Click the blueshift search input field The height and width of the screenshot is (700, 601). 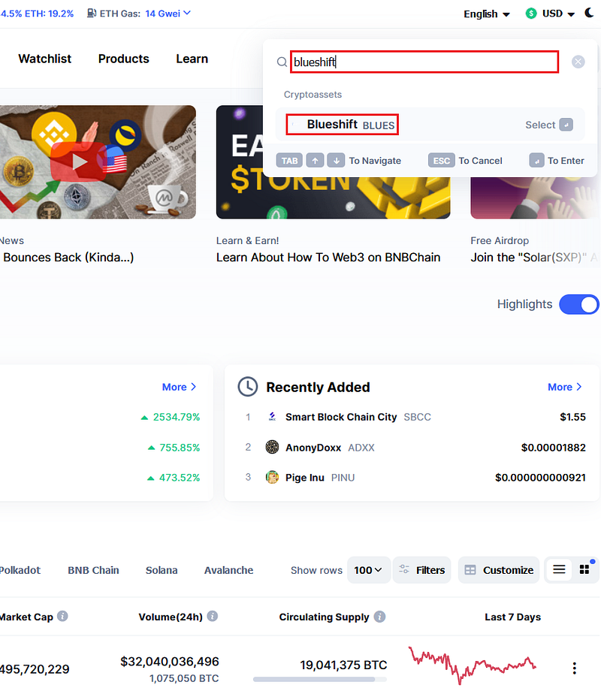[x=424, y=62]
